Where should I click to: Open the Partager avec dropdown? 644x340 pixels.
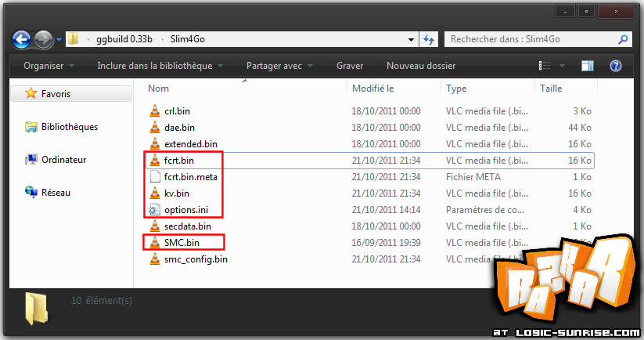click(279, 66)
